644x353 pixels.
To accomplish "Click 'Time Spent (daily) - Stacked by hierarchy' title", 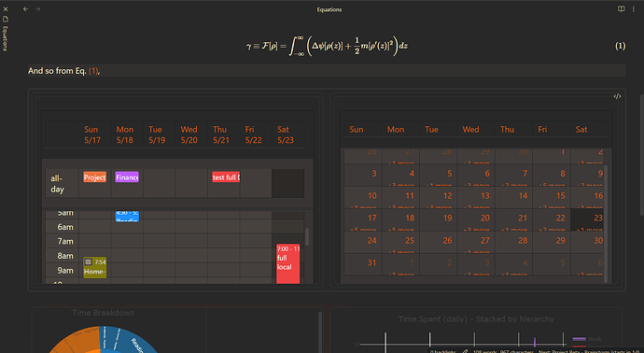I will coord(476,319).
